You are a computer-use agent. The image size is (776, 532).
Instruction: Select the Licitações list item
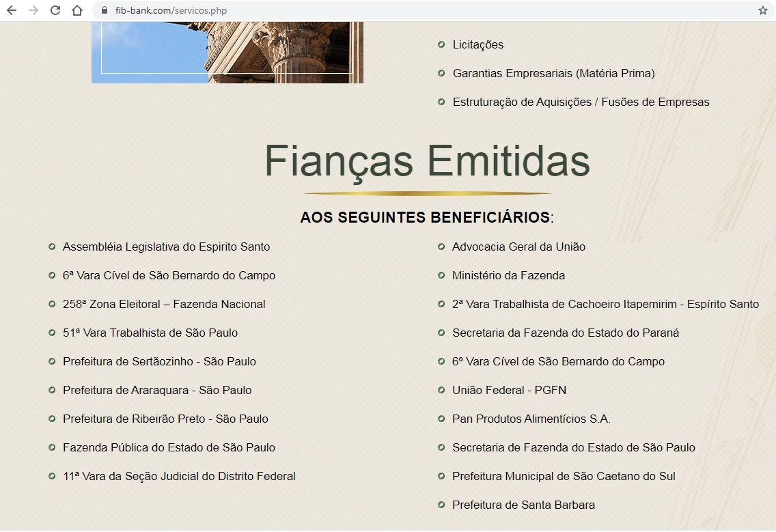[x=477, y=44]
